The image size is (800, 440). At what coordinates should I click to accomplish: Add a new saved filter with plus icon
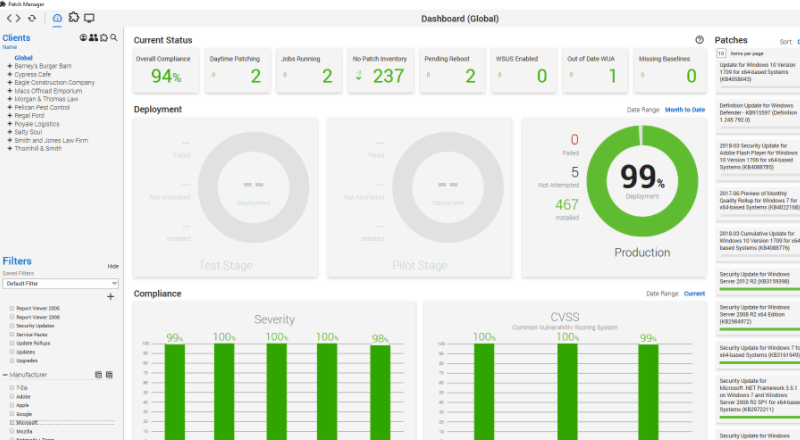pos(110,297)
